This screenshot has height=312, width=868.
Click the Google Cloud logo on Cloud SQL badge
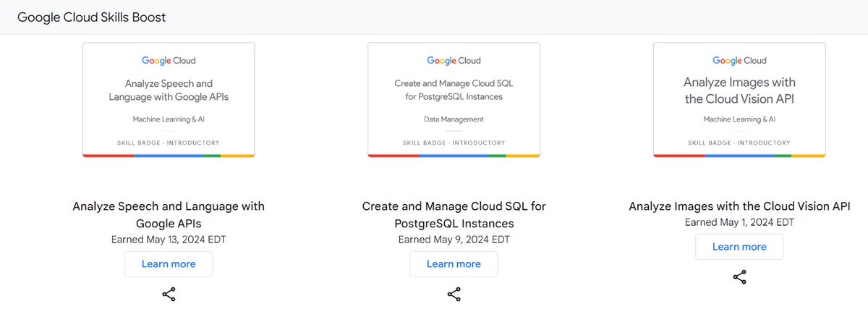point(454,61)
